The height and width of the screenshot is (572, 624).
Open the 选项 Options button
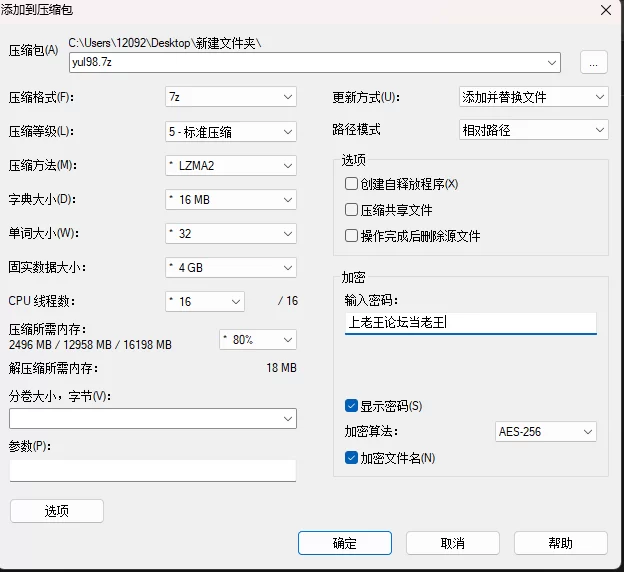coord(57,511)
